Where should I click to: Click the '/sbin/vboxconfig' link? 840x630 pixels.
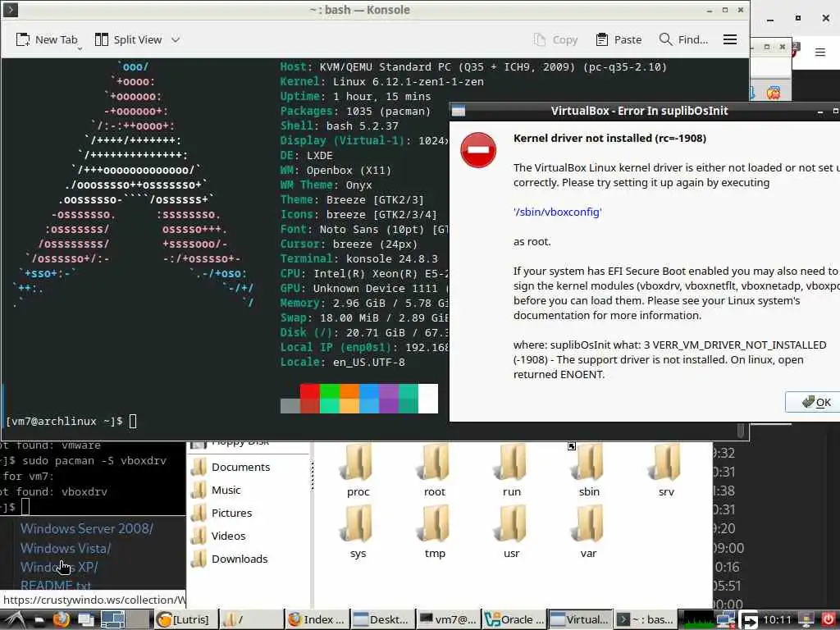pyautogui.click(x=557, y=212)
